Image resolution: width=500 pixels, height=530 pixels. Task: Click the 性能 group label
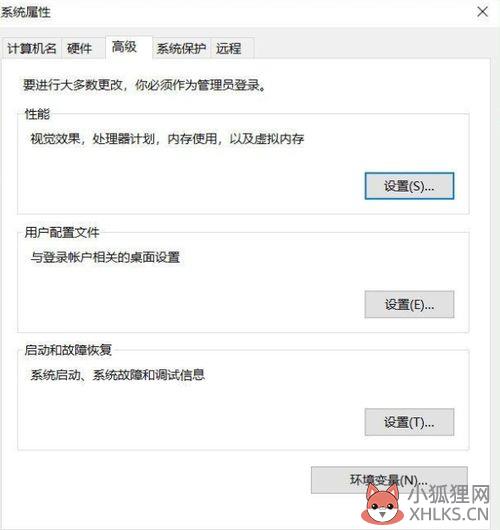[37, 114]
